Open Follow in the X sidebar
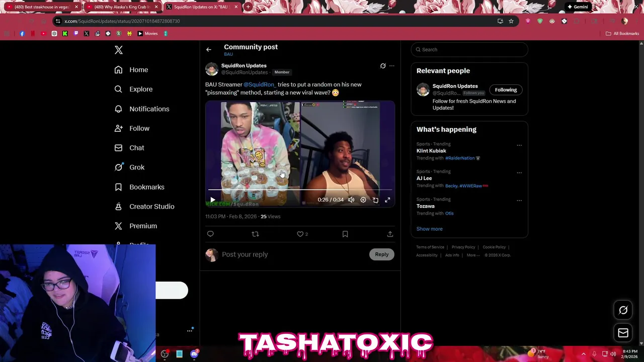This screenshot has width=644, height=362. point(131,128)
